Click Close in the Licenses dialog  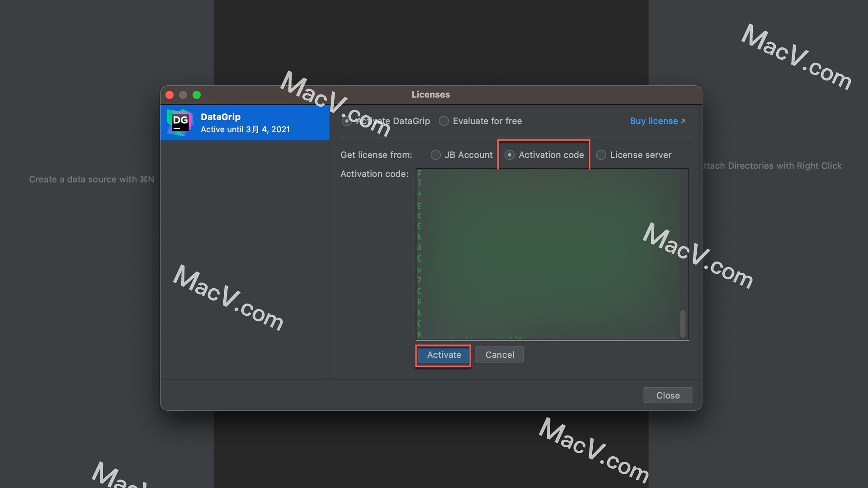pyautogui.click(x=668, y=395)
